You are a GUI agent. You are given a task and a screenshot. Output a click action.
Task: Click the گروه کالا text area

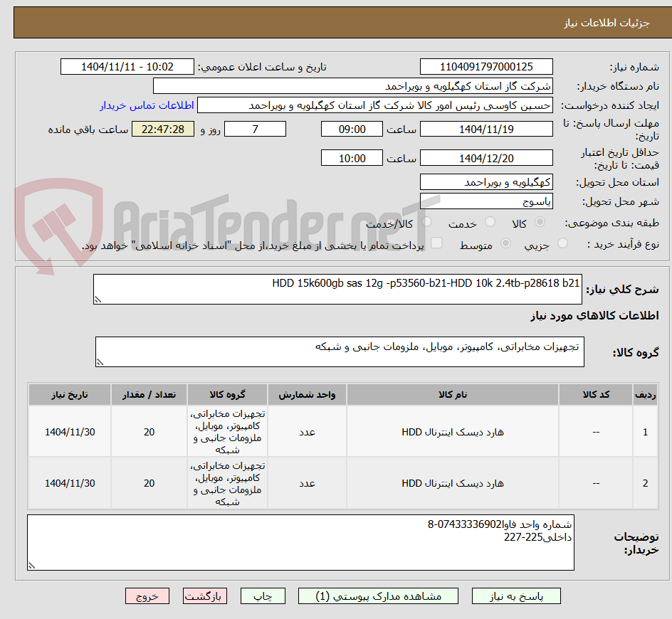click(x=340, y=351)
